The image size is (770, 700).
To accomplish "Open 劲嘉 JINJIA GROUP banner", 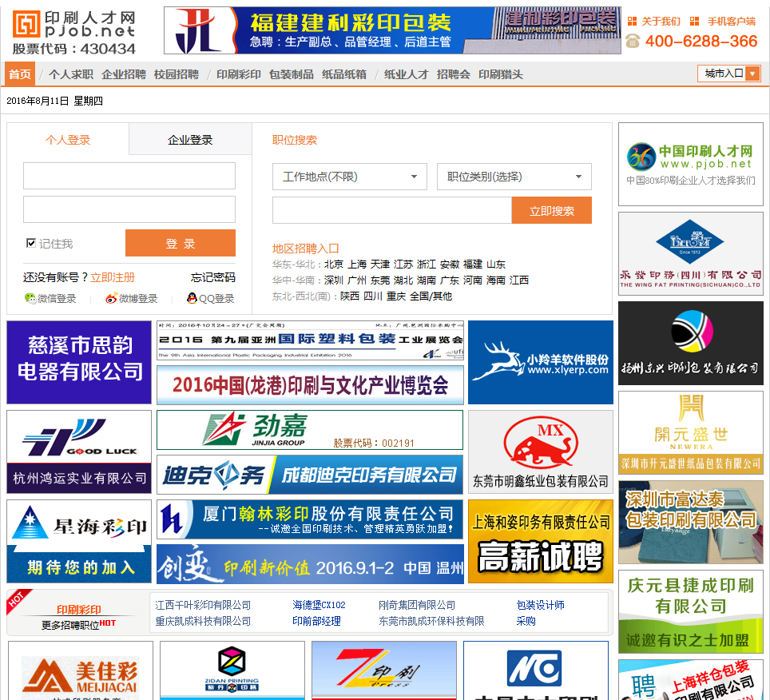I will (310, 430).
